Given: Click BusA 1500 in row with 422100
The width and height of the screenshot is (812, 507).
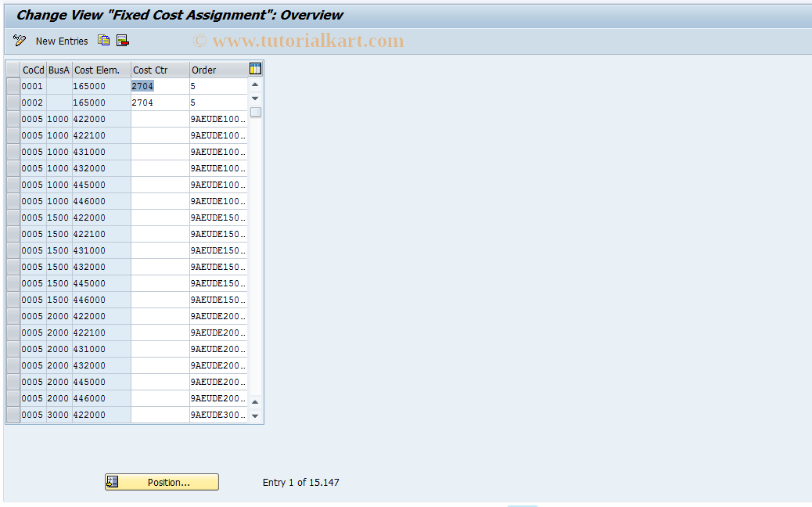Looking at the screenshot, I should pyautogui.click(x=59, y=234).
